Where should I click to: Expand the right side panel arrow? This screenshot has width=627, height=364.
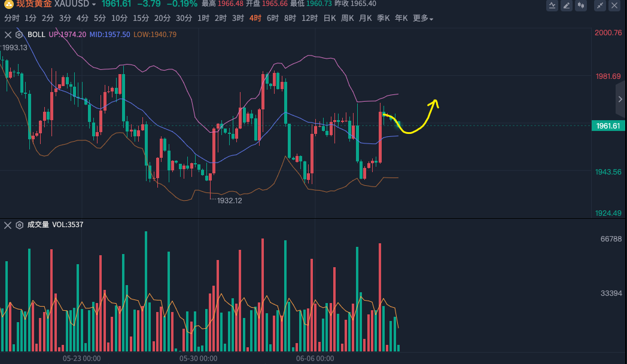(620, 99)
